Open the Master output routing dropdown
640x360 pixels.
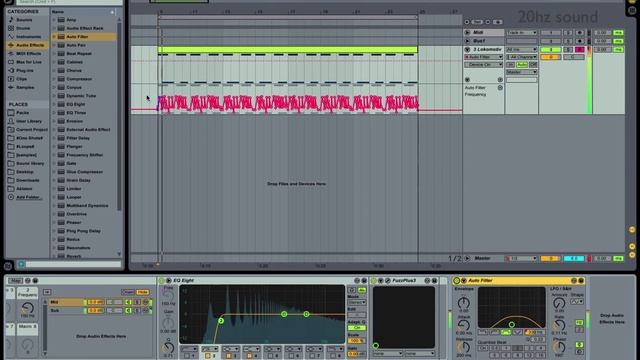pyautogui.click(x=522, y=72)
